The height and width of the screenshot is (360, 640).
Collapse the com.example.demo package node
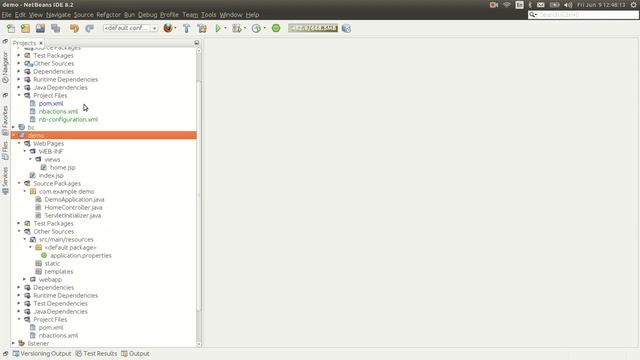(x=24, y=191)
